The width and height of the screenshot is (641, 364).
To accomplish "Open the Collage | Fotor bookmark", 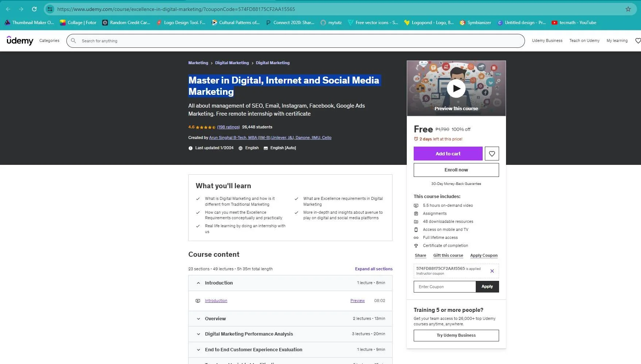I will tap(78, 23).
